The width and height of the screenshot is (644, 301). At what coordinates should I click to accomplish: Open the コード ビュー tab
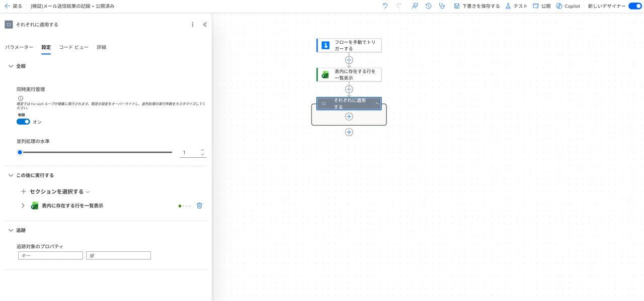pyautogui.click(x=73, y=47)
